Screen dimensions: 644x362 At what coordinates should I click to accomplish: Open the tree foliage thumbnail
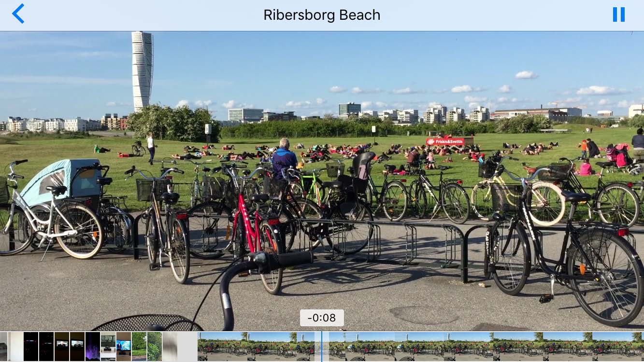tap(154, 347)
